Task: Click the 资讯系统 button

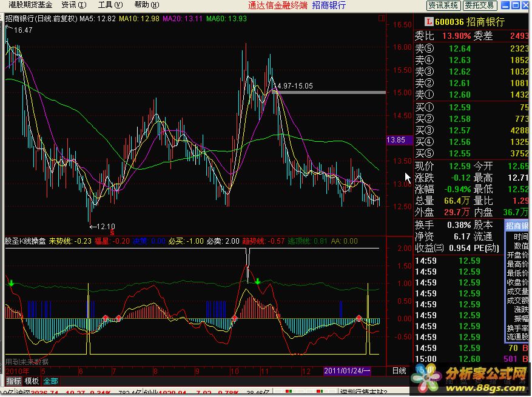Action: pos(443,5)
